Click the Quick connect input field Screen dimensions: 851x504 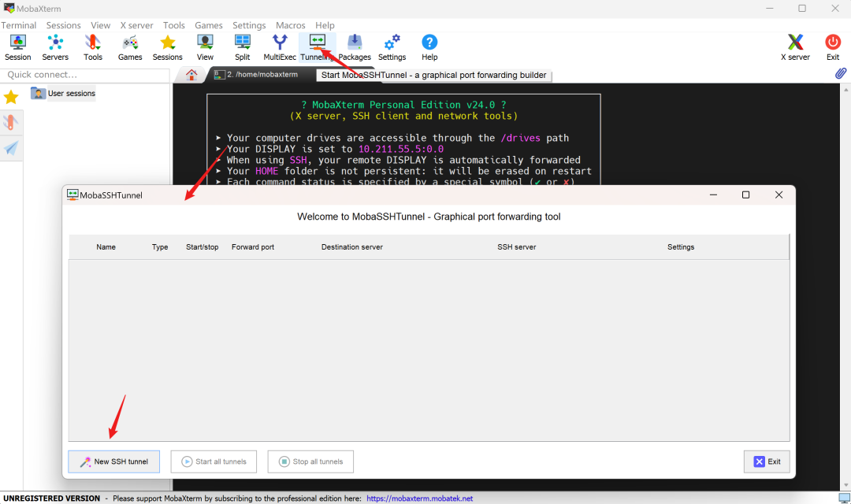pos(85,75)
